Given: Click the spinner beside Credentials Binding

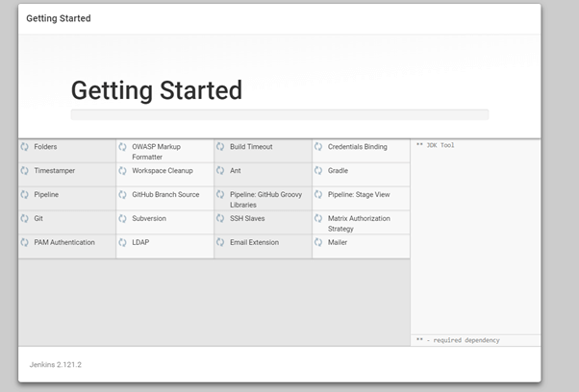Looking at the screenshot, I should 318,147.
